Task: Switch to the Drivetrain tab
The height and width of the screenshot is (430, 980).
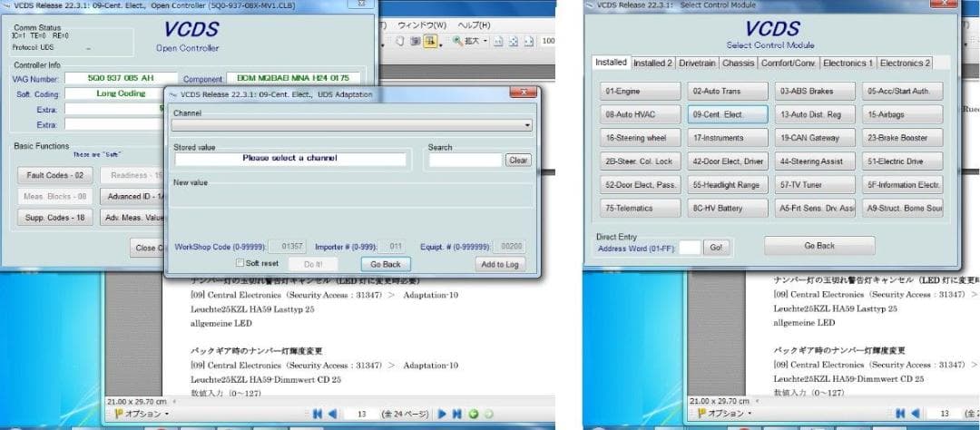Action: coord(698,64)
